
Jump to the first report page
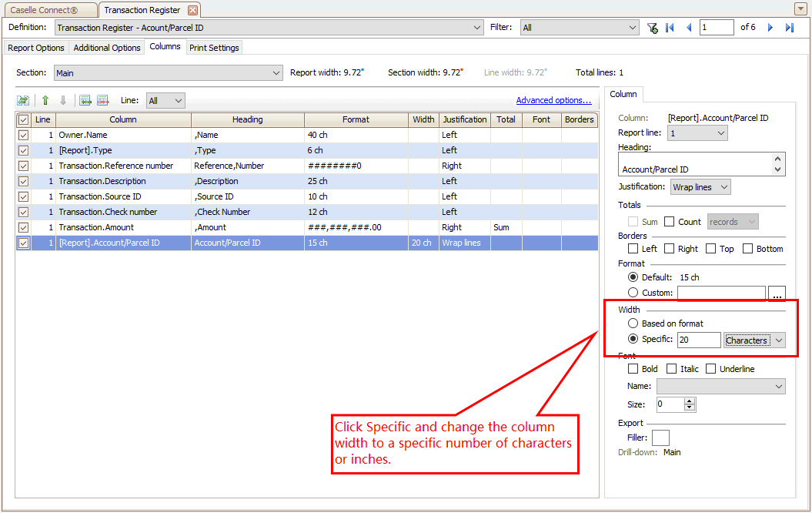pyautogui.click(x=669, y=27)
